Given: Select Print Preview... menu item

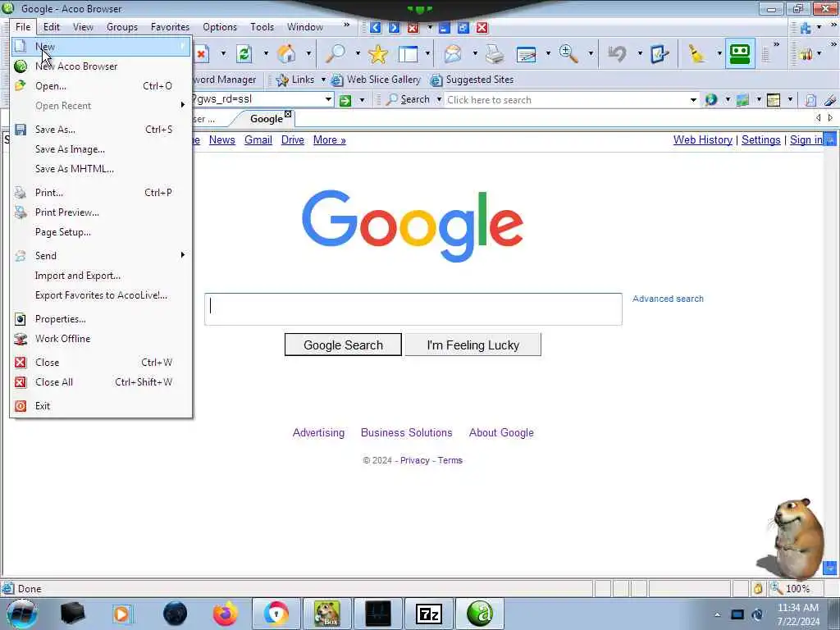Looking at the screenshot, I should click(x=101, y=212).
